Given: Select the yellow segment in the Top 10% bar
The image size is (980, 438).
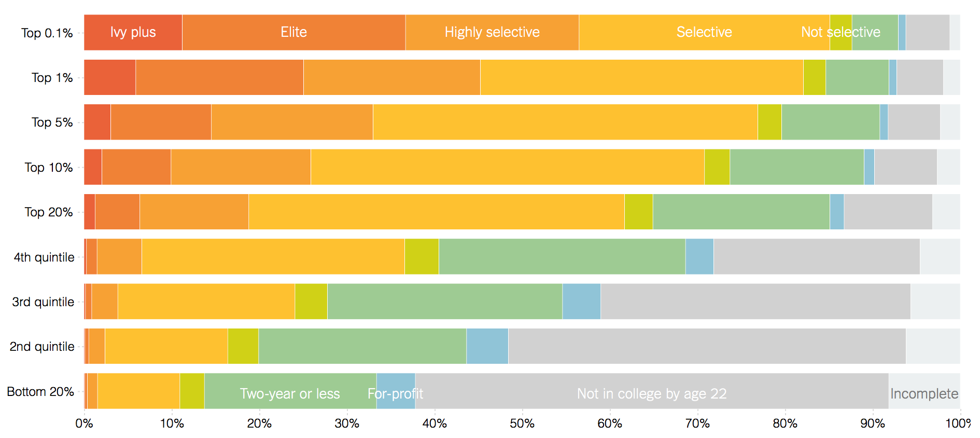Looking at the screenshot, I should click(507, 167).
